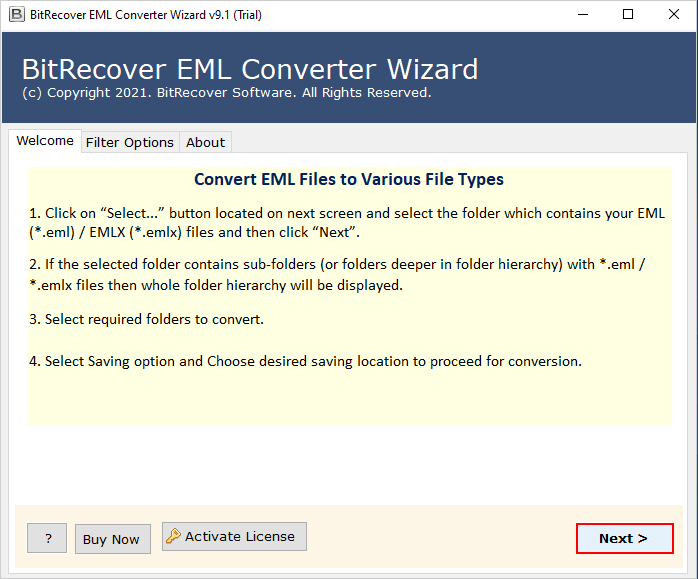Proceed with the Next > button

[x=624, y=538]
